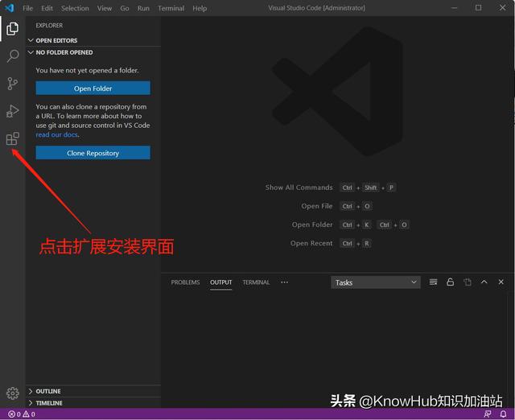Open the Run menu
This screenshot has height=420, width=515.
(143, 8)
